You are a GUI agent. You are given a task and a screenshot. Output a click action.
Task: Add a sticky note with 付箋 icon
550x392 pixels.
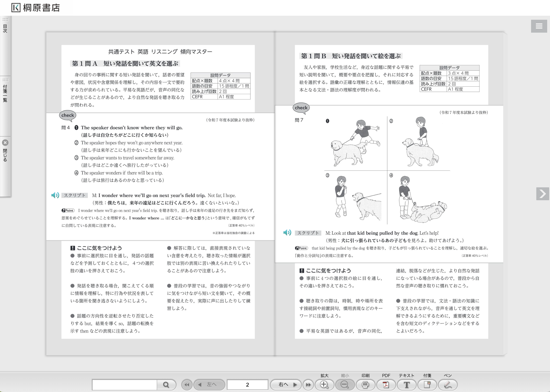click(427, 385)
